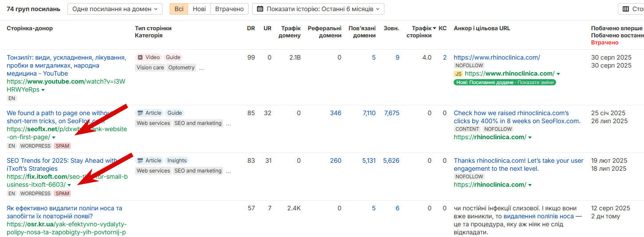The width and height of the screenshot is (644, 237).
Task: Click the 'Vision care' category tag
Action: (150, 68)
